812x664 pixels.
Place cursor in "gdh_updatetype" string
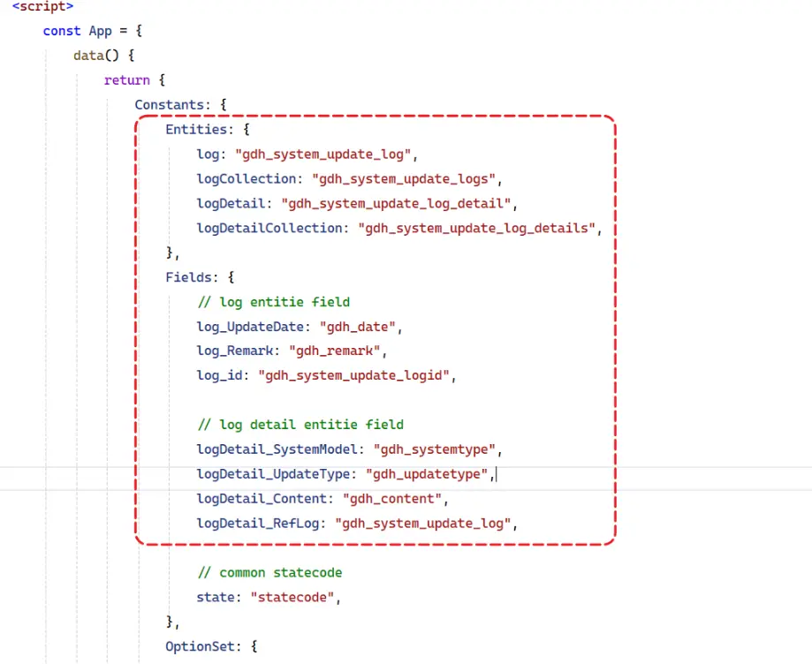click(x=428, y=474)
